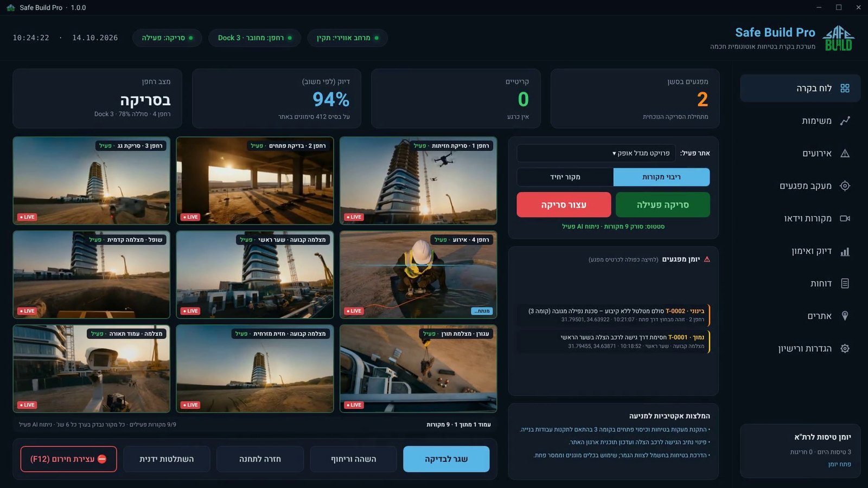The image size is (868, 488).
Task: Click the Safe Build logo in header
Action: (x=839, y=38)
